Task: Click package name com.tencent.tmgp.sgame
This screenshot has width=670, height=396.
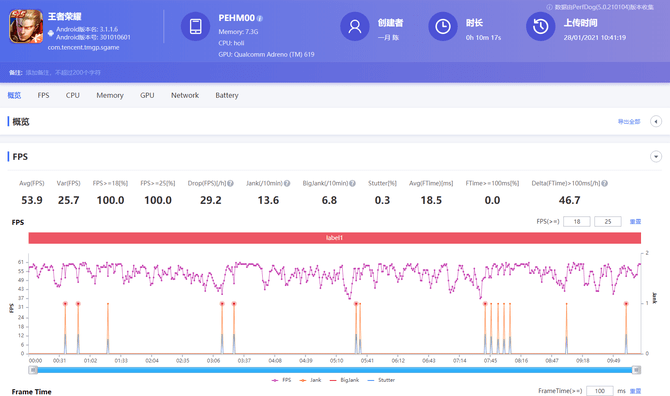Action: (x=83, y=47)
